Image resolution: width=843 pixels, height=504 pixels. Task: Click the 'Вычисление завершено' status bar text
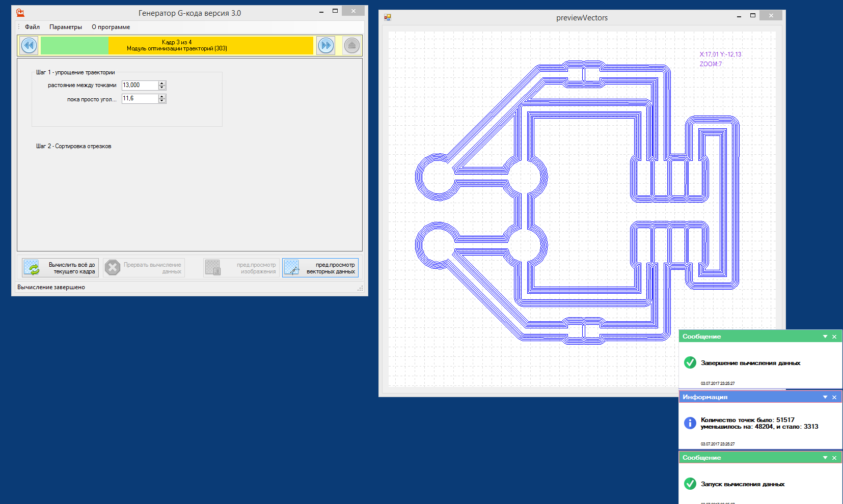click(51, 287)
